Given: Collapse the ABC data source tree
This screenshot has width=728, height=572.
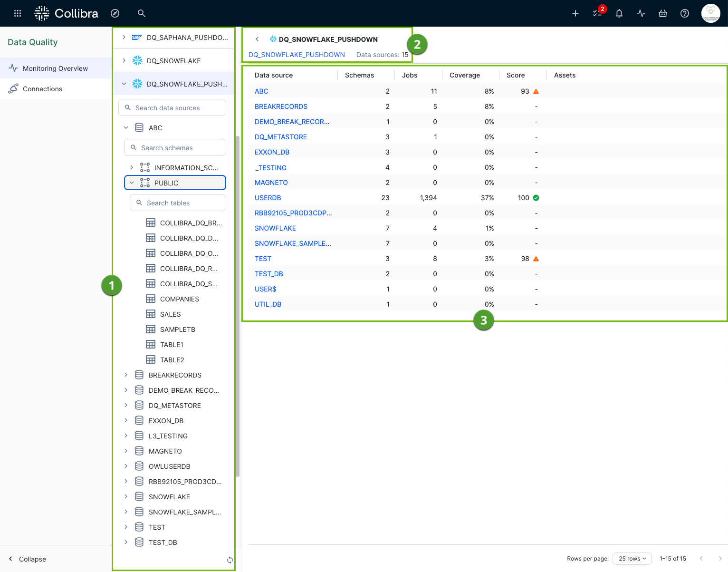Looking at the screenshot, I should pos(126,127).
